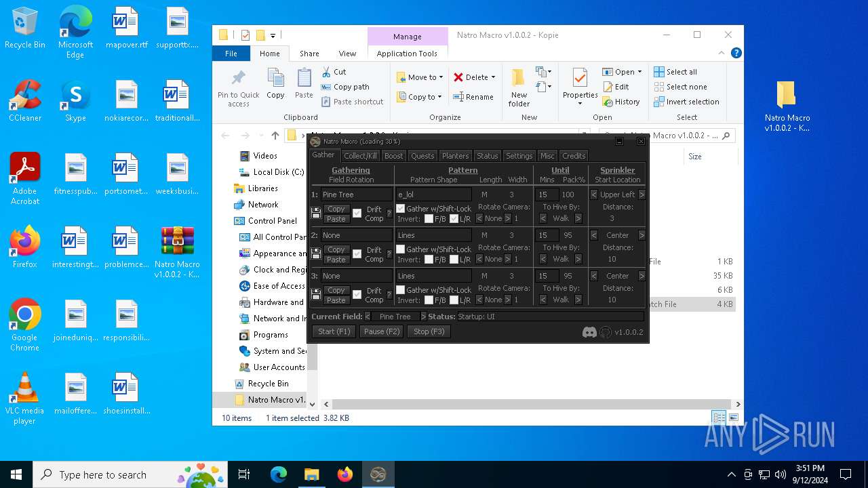Screen dimensions: 868x488
Task: Select the Skype desktop icon
Action: click(x=75, y=102)
